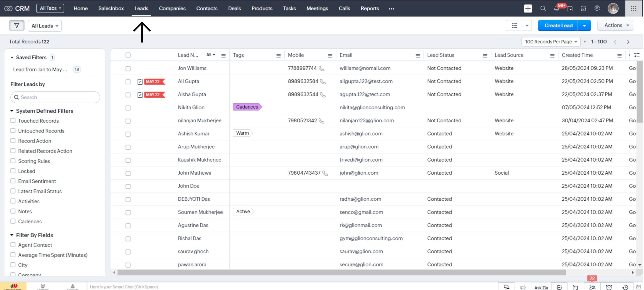Check the Touched Records filter checkbox
This screenshot has height=290, width=644.
point(13,120)
